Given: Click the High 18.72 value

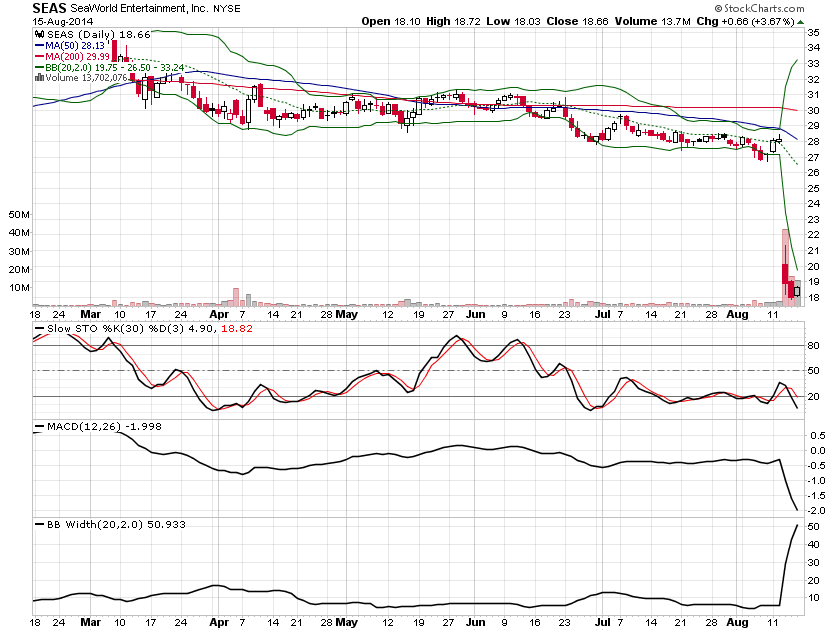Looking at the screenshot, I should pyautogui.click(x=454, y=21).
